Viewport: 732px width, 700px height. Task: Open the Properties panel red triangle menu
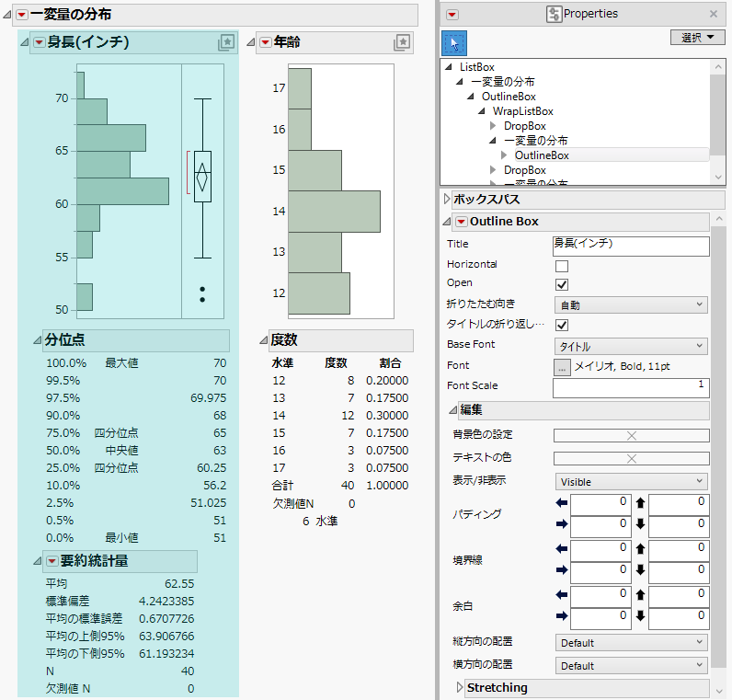pyautogui.click(x=452, y=14)
